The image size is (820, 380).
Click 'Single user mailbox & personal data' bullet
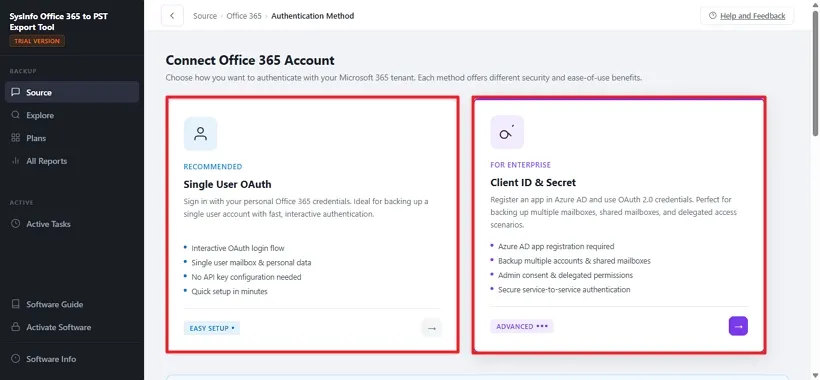pyautogui.click(x=251, y=262)
